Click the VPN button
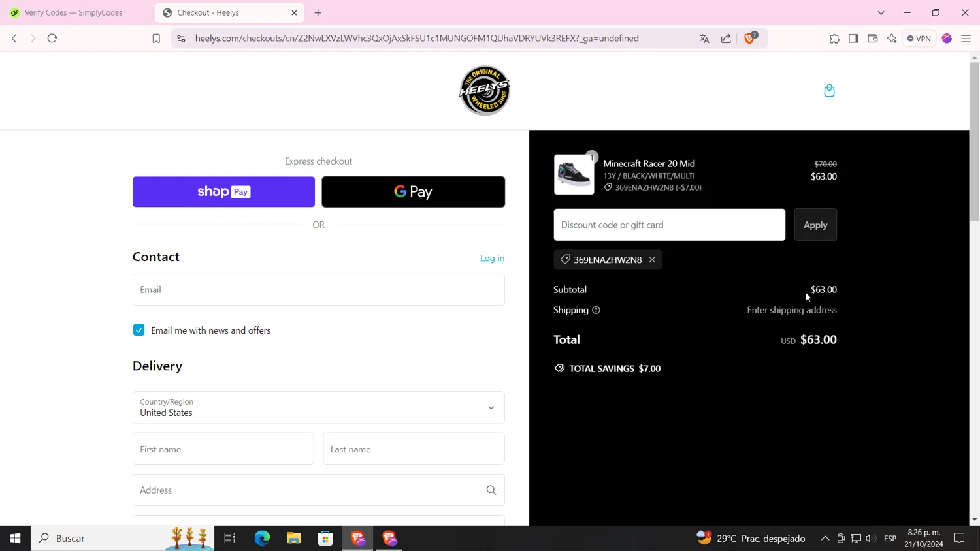This screenshot has height=551, width=980. pos(919,39)
